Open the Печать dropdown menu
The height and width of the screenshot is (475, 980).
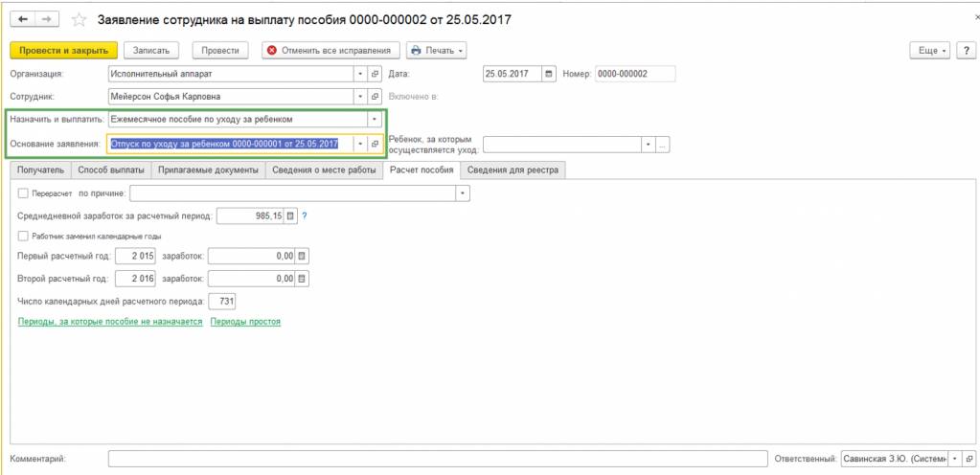[436, 51]
